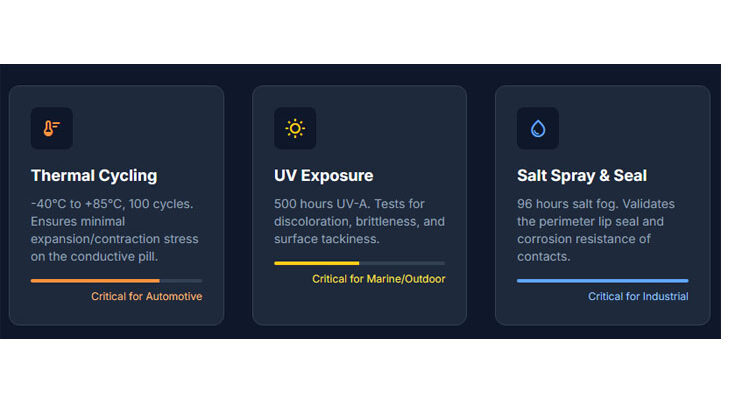This screenshot has width=729, height=410.
Task: Click the unfilled grey end of Thermal Cycling bar
Action: [x=181, y=281]
